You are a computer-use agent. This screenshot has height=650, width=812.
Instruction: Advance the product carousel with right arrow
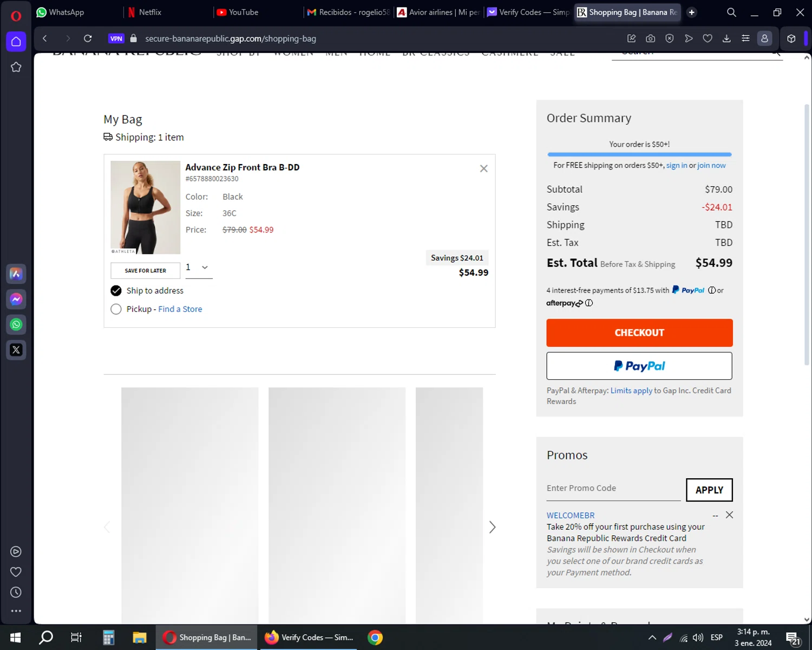point(492,527)
